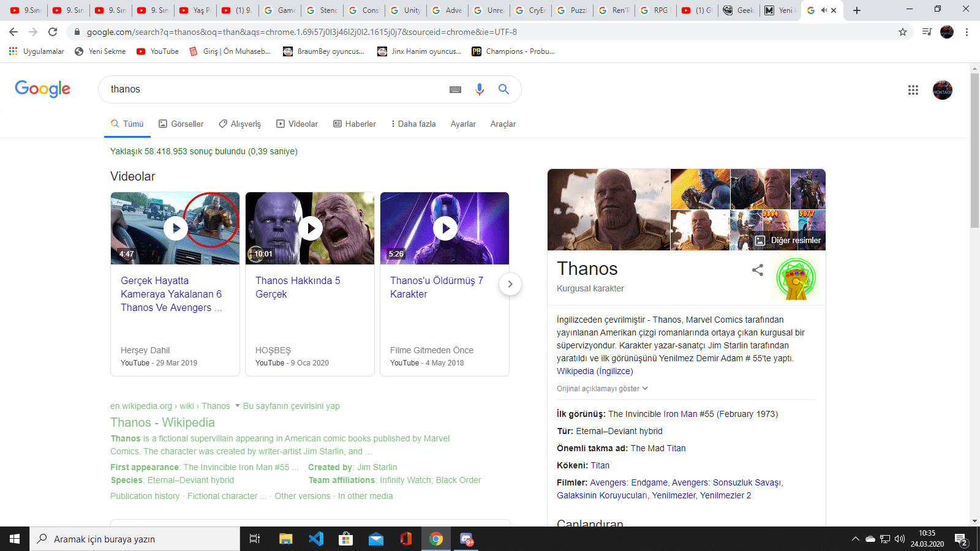The height and width of the screenshot is (551, 980).
Task: Switch to Görseller tab
Action: pyautogui.click(x=181, y=124)
